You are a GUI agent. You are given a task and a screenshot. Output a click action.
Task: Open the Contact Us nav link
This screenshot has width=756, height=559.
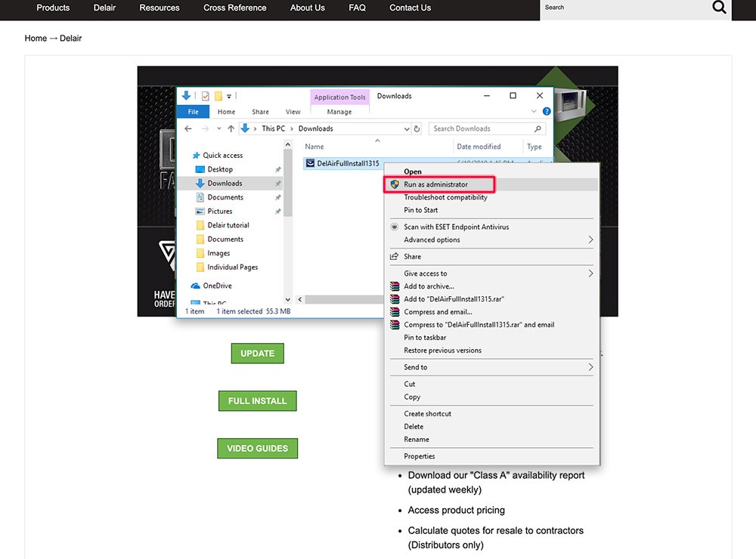(411, 8)
